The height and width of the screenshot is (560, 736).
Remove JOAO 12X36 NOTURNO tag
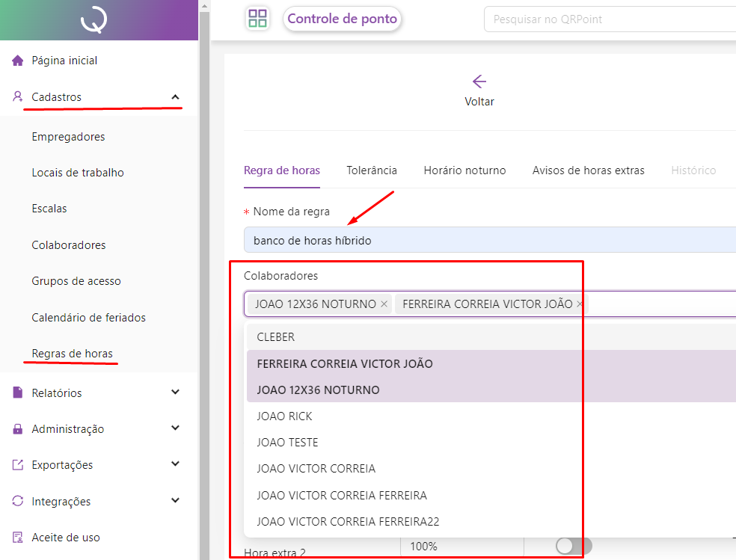coord(384,304)
